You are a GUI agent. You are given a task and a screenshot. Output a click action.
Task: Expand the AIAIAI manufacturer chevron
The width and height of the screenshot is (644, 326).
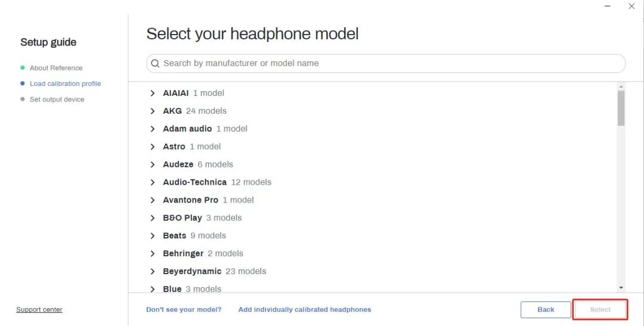tap(153, 93)
